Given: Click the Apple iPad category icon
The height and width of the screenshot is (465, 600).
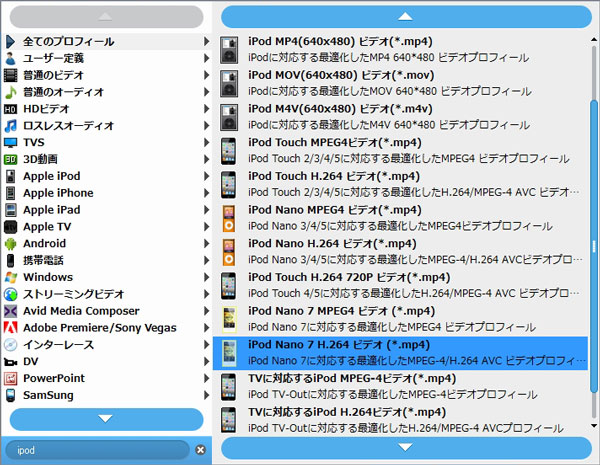Looking at the screenshot, I should pyautogui.click(x=10, y=210).
